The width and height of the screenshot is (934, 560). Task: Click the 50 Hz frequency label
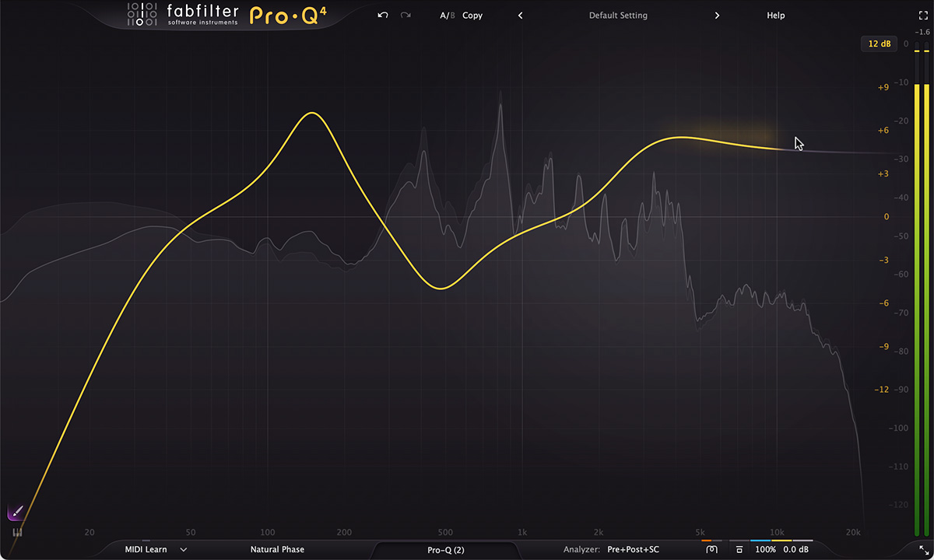coord(191,533)
